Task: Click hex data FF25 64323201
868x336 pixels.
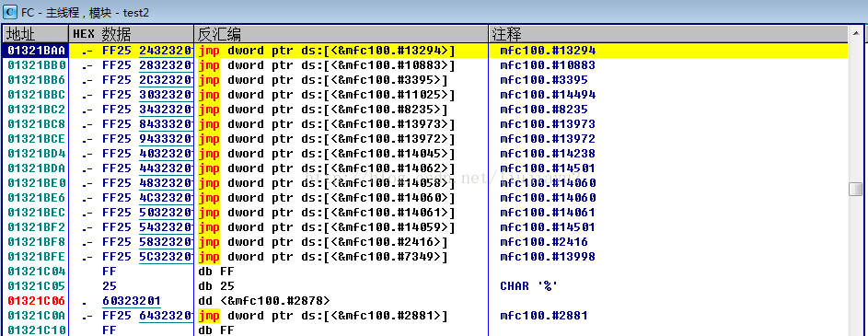Action: click(x=148, y=316)
